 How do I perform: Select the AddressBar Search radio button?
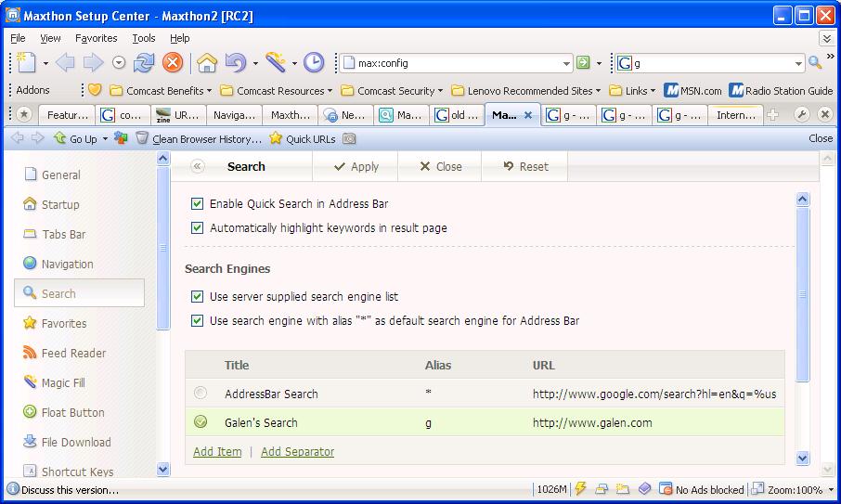coord(201,393)
